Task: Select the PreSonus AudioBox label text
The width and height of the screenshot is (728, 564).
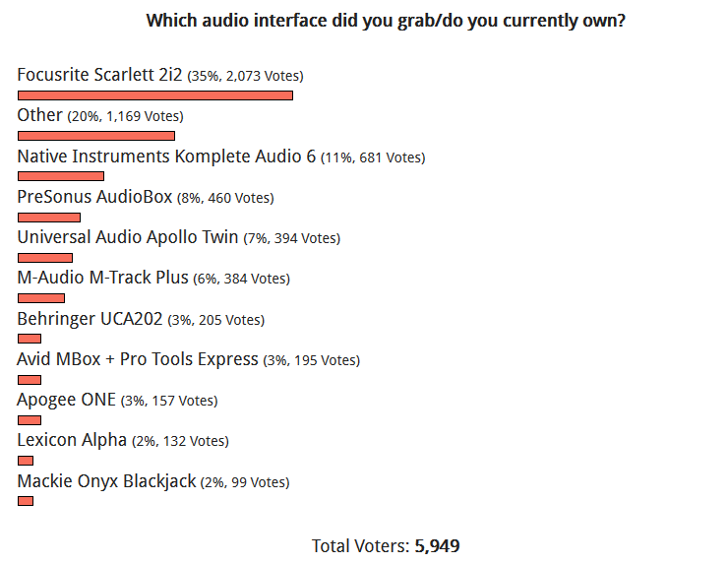Action: [94, 197]
